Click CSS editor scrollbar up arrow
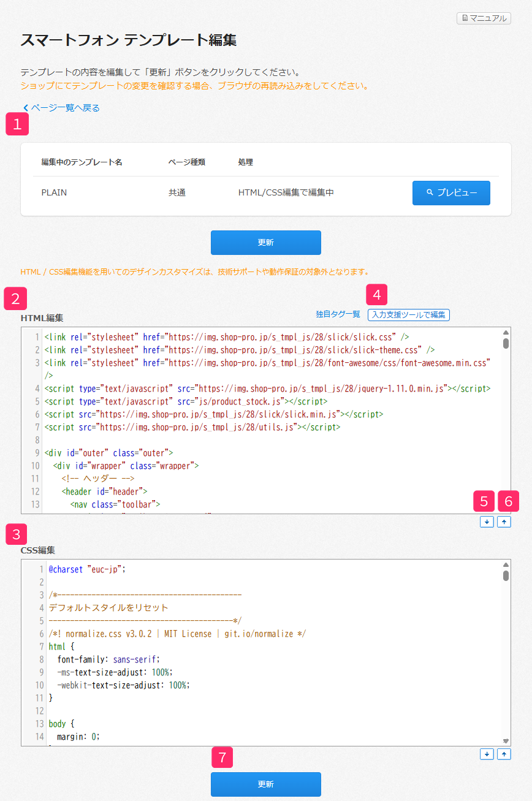The height and width of the screenshot is (801, 532). (x=506, y=565)
